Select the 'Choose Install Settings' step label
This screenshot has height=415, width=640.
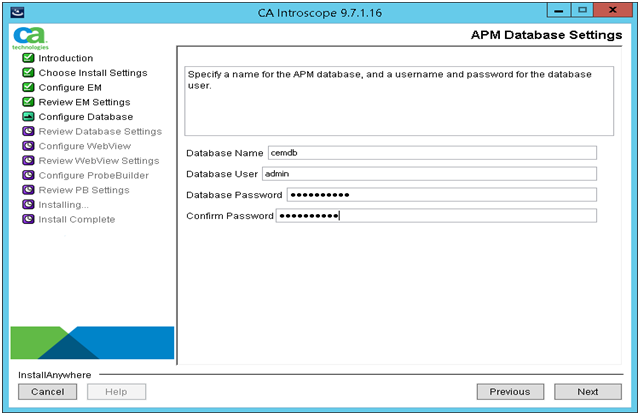click(93, 73)
